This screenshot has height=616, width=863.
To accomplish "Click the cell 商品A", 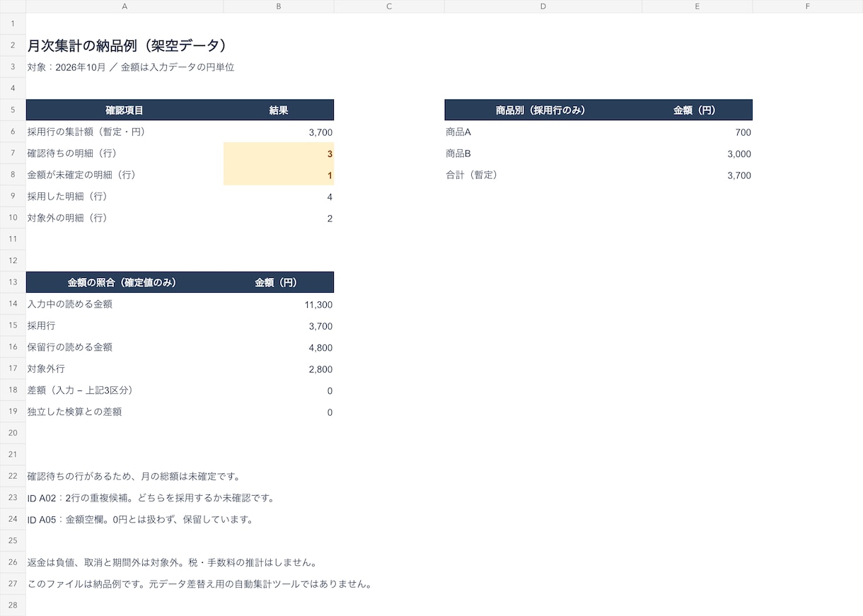I will coord(543,132).
